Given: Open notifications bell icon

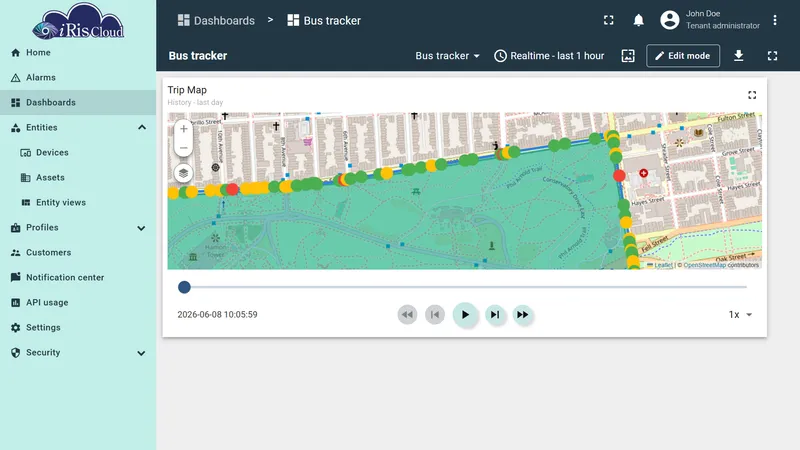Looking at the screenshot, I should 638,20.
